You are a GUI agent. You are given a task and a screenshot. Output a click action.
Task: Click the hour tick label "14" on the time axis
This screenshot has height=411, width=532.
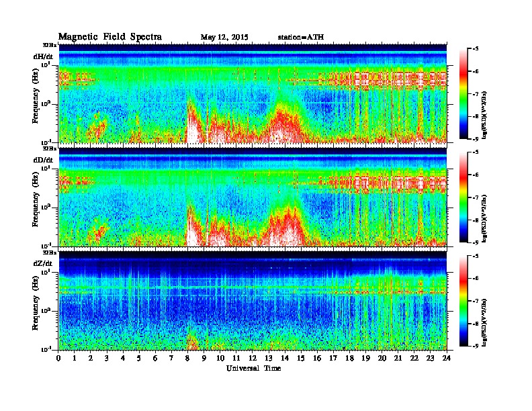tap(285, 358)
